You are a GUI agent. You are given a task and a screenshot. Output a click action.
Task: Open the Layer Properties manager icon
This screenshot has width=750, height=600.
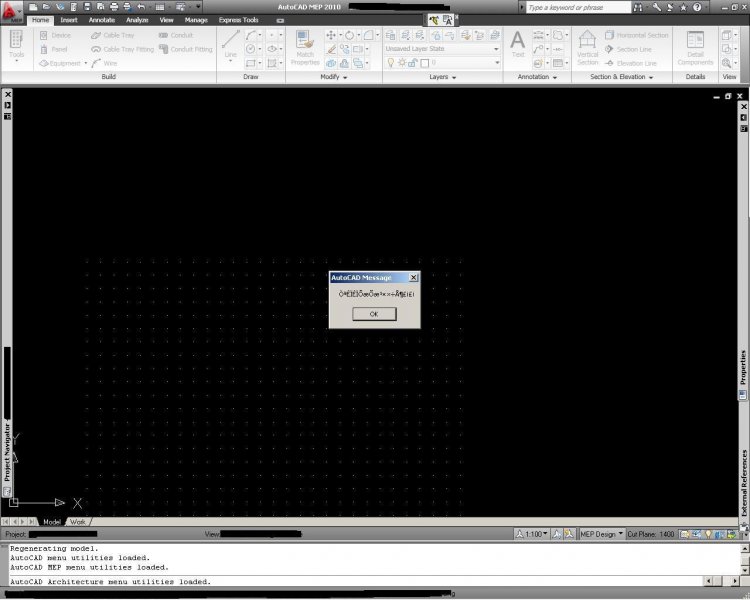coord(391,35)
